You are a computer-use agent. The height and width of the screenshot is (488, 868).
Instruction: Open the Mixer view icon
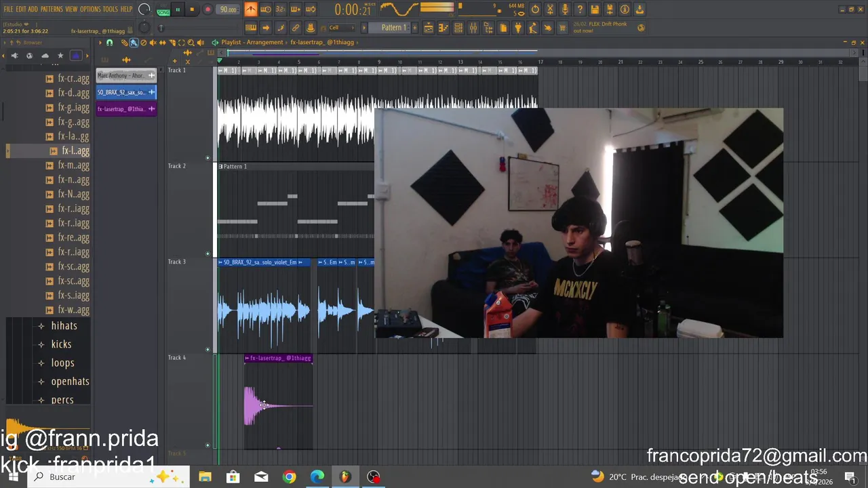473,28
